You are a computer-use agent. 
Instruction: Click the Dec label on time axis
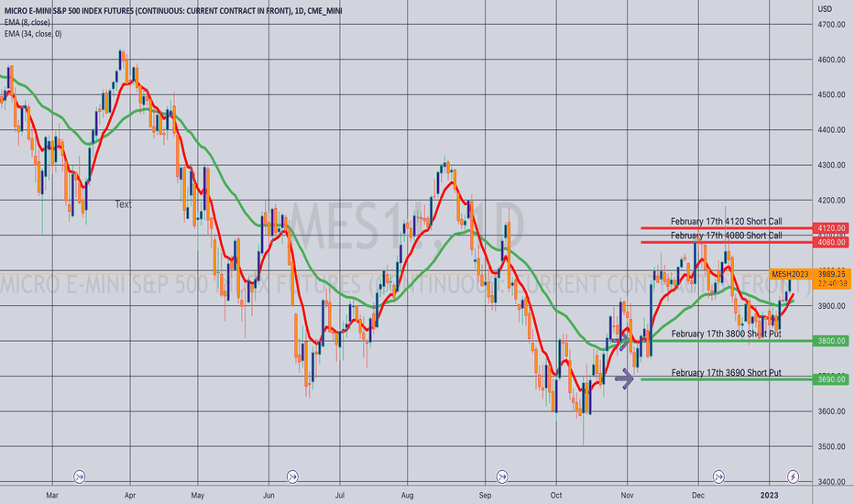click(698, 495)
